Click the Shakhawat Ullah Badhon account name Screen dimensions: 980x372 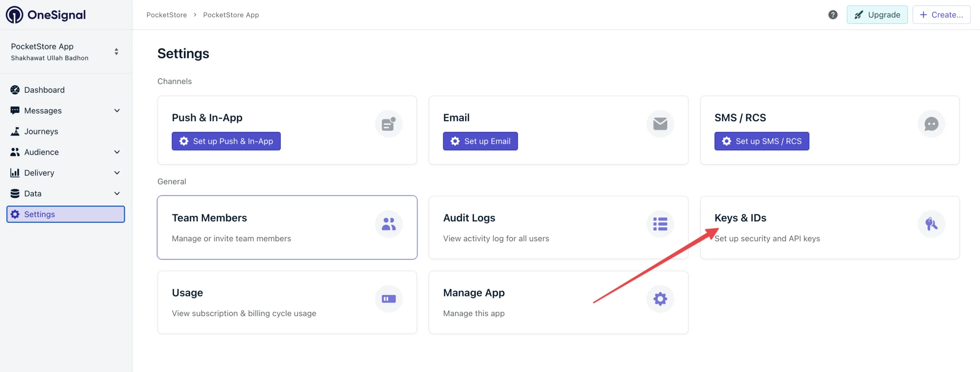tap(49, 58)
